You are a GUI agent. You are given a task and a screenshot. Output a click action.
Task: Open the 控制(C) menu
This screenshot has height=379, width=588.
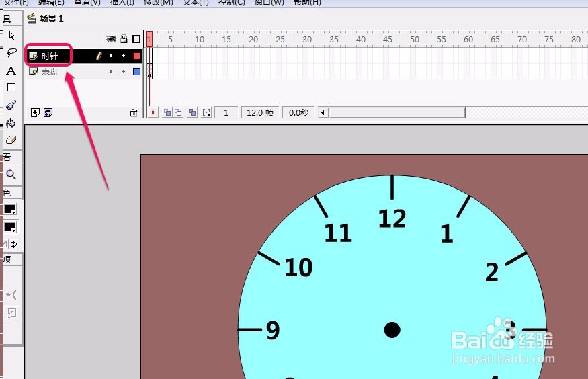click(231, 2)
